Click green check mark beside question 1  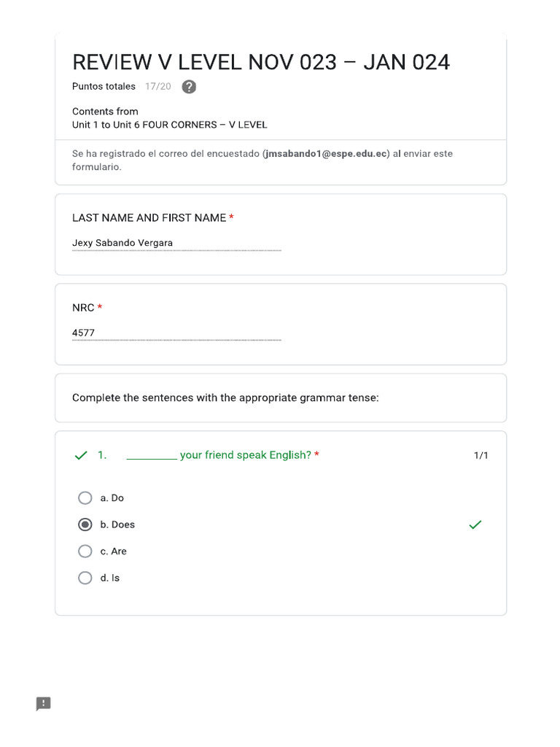pyautogui.click(x=81, y=455)
